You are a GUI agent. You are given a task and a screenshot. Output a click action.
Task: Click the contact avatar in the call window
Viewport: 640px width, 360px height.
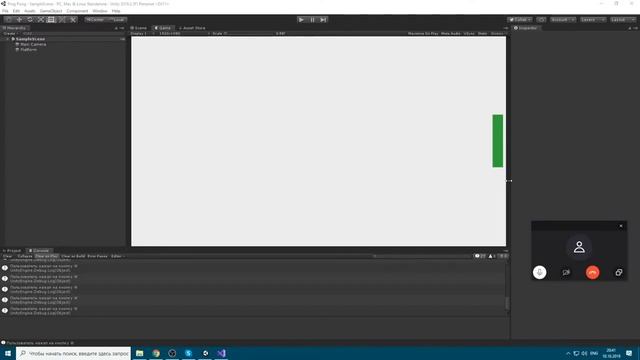[579, 247]
